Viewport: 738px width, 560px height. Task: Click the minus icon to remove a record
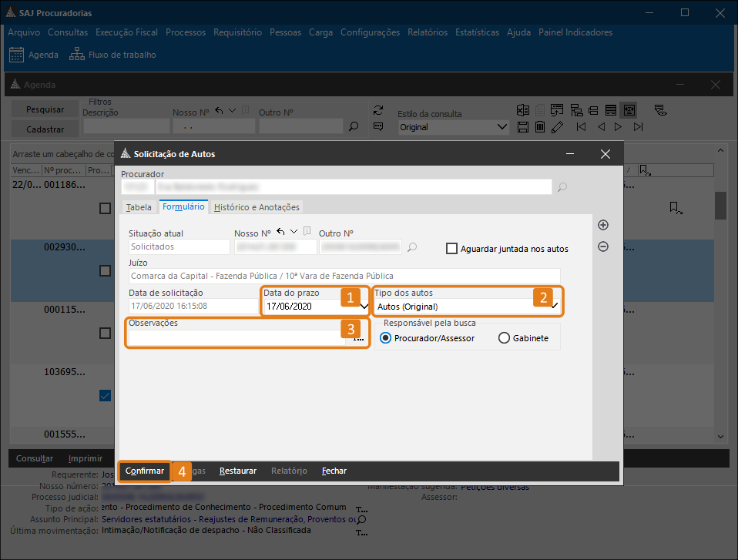603,246
